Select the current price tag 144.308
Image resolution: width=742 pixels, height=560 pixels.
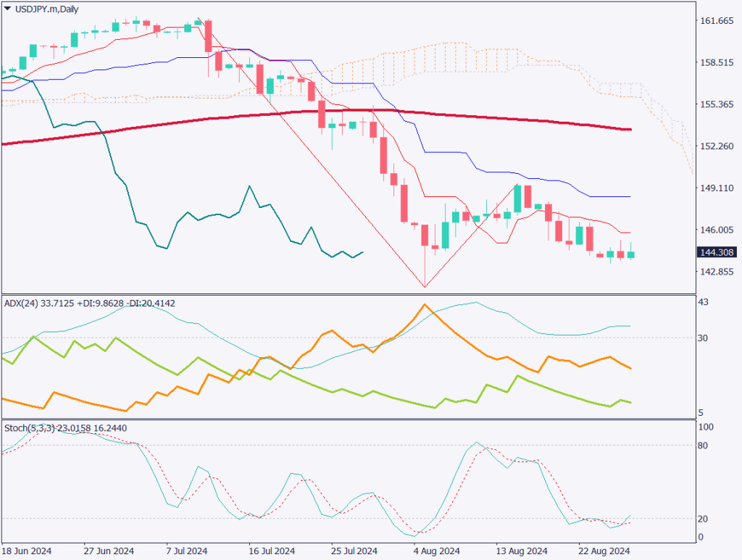(x=715, y=253)
